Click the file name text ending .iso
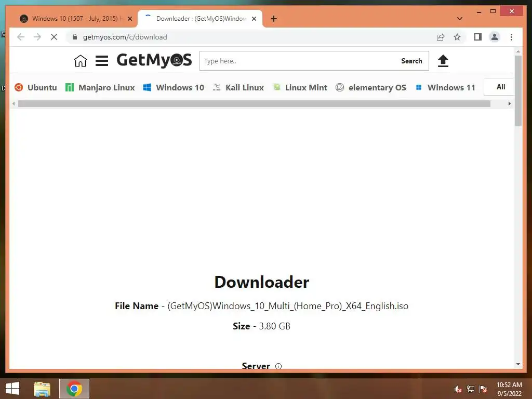 point(288,306)
